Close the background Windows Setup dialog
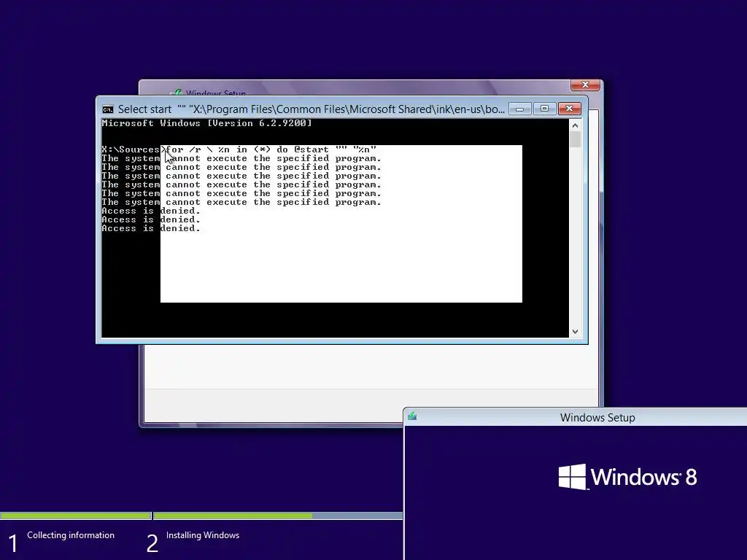This screenshot has height=560, width=747. 585,85
